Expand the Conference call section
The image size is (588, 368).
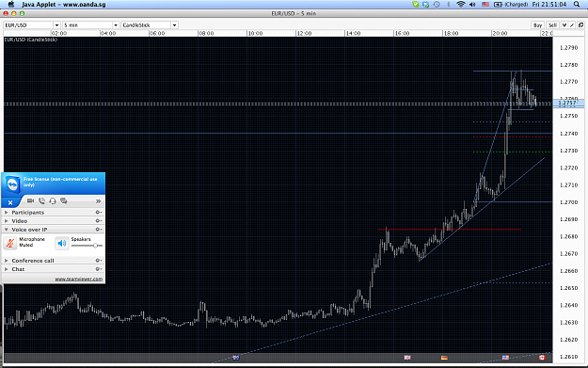6,261
